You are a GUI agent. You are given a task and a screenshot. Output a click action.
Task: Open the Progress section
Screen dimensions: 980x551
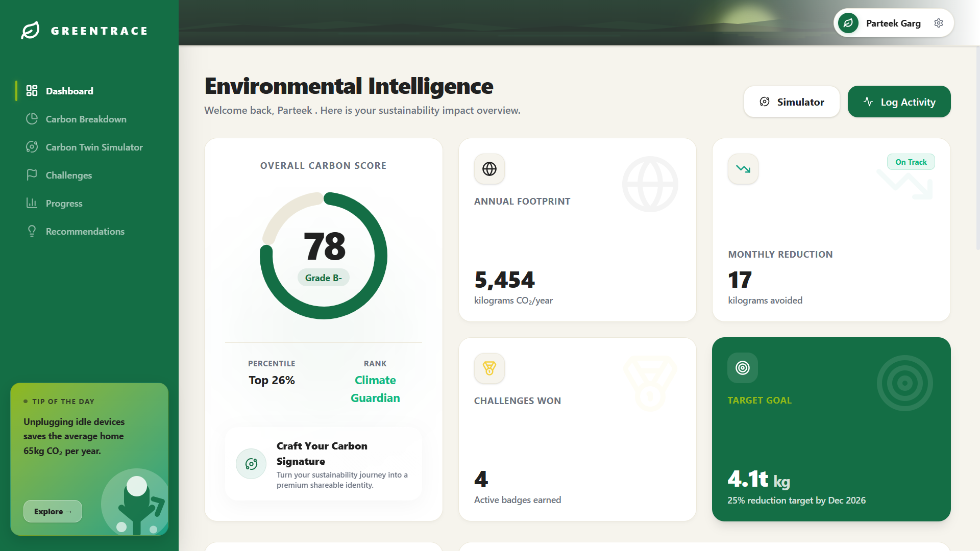tap(92, 203)
